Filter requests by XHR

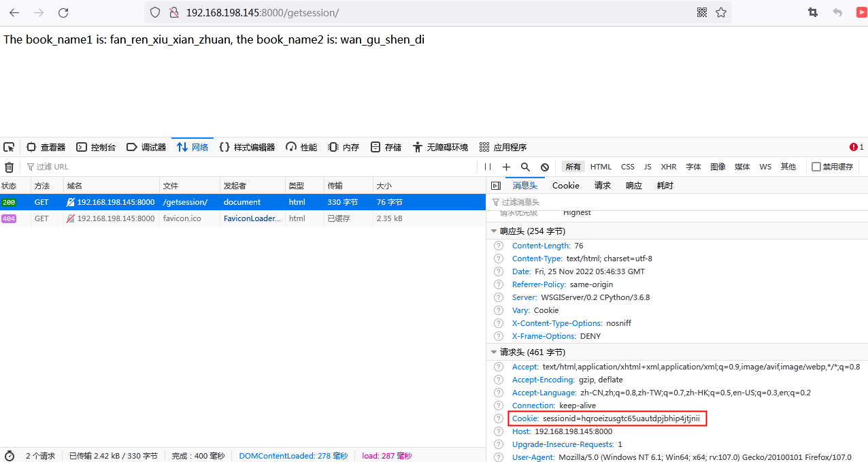(669, 167)
